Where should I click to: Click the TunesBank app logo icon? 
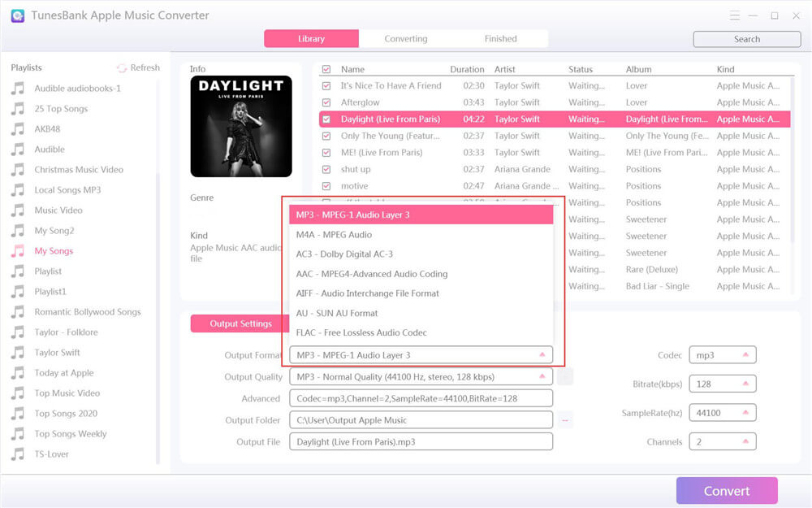[x=18, y=15]
